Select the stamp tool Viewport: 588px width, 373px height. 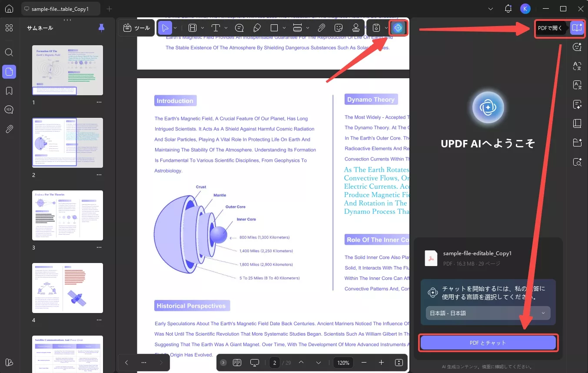pos(356,28)
